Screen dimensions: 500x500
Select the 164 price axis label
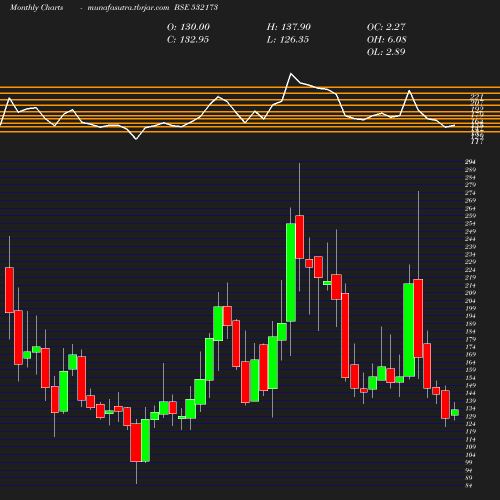[470, 362]
